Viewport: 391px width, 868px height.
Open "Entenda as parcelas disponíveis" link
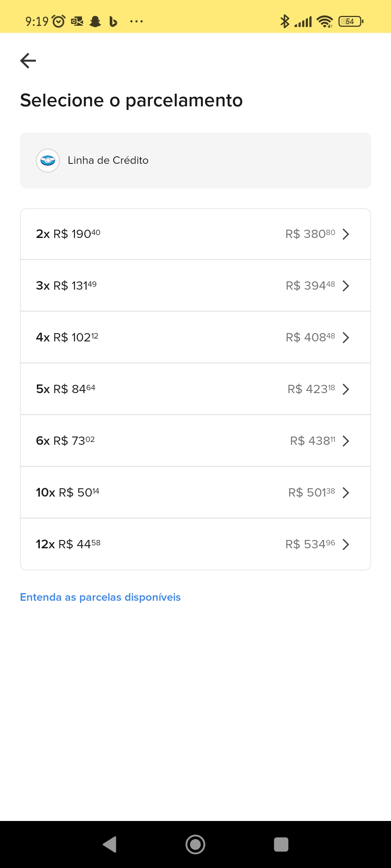point(100,597)
